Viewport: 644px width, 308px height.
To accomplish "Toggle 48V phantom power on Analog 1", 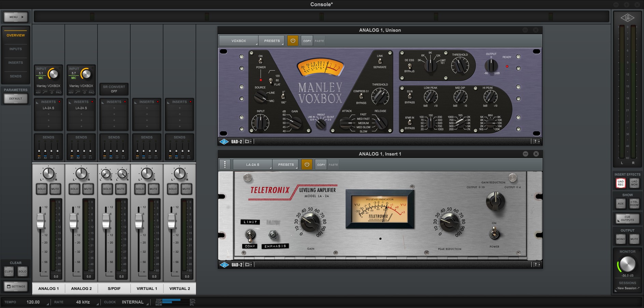I will click(38, 92).
